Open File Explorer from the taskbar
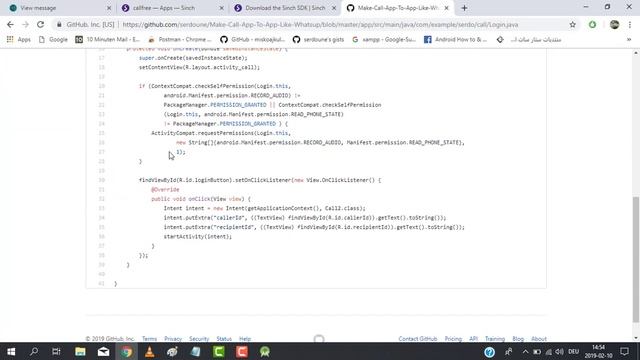 tap(80, 351)
